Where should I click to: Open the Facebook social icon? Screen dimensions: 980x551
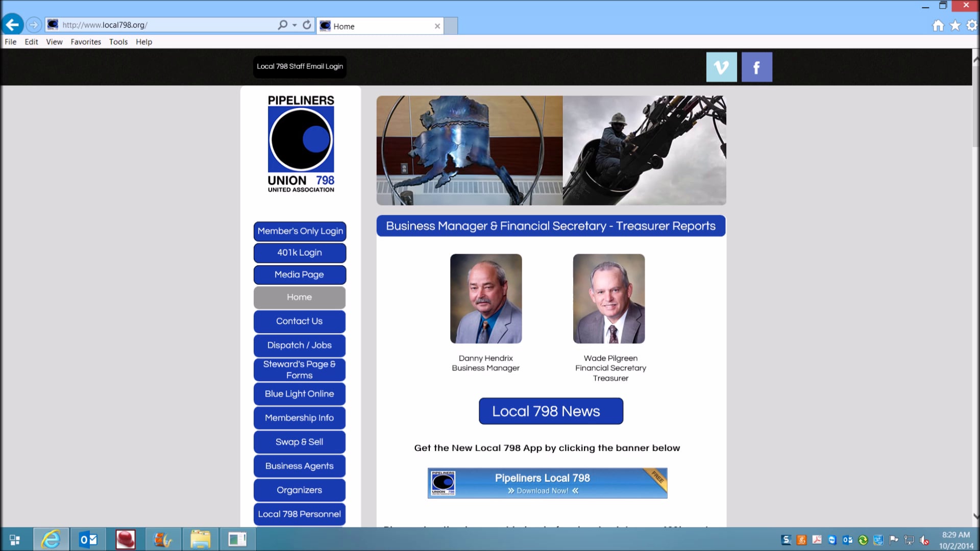[756, 67]
